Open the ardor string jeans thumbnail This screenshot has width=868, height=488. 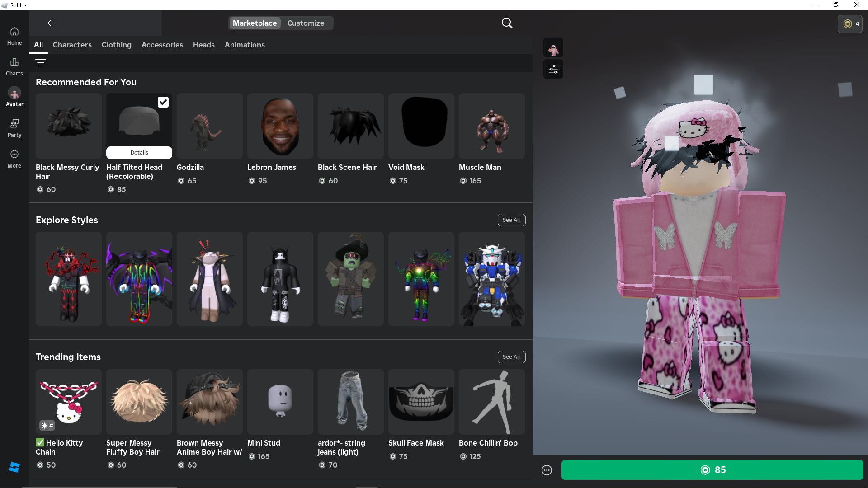(351, 402)
